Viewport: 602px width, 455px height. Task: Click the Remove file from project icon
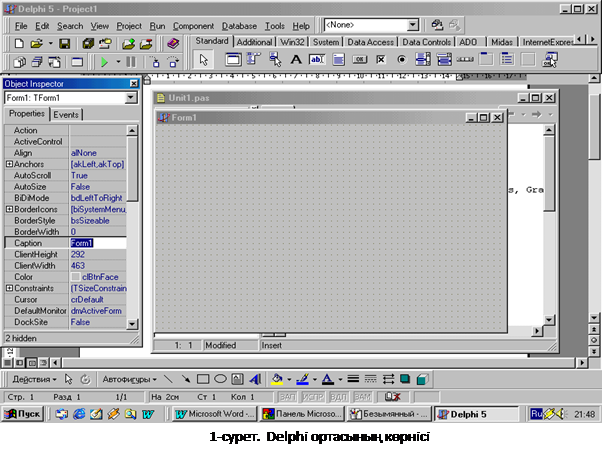[146, 44]
